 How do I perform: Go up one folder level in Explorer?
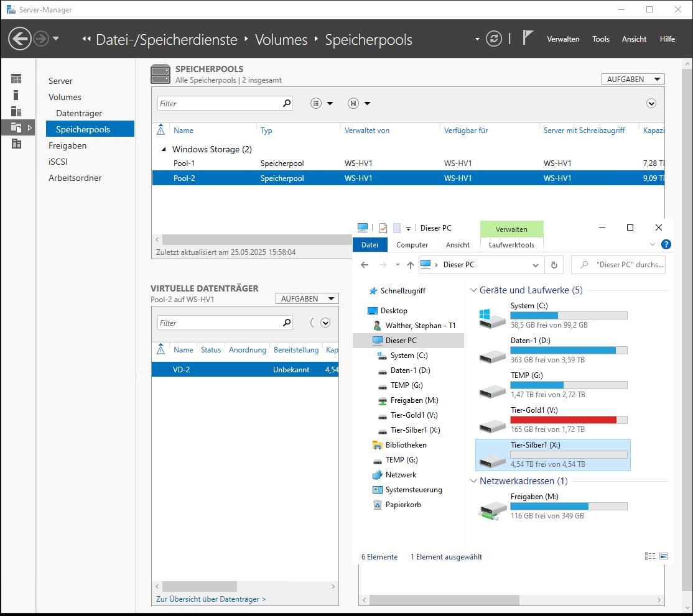[410, 265]
